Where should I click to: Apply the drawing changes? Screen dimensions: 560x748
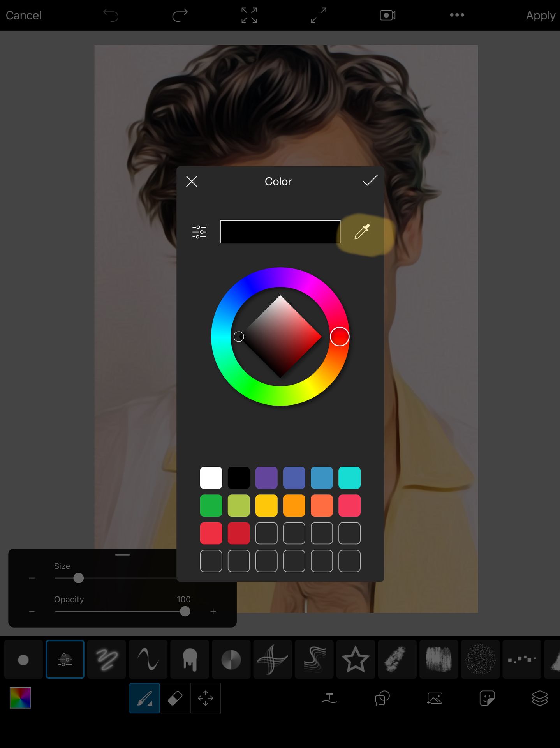pos(541,15)
